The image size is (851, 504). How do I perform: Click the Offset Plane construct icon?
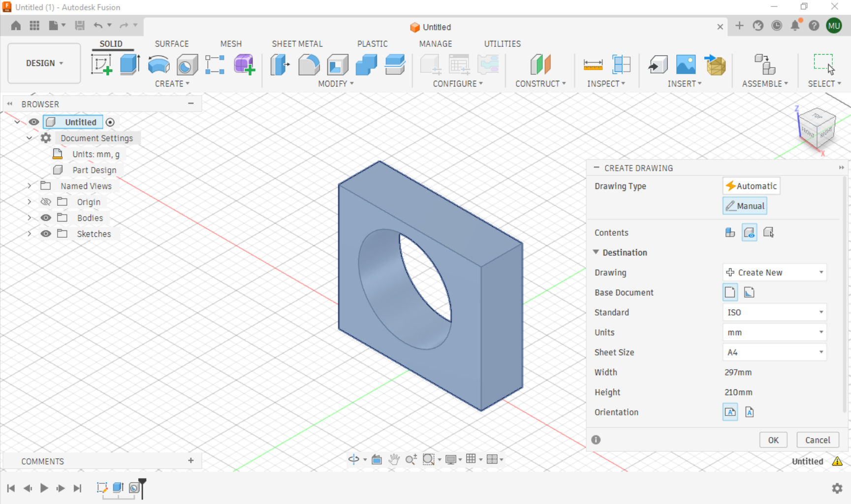click(540, 64)
